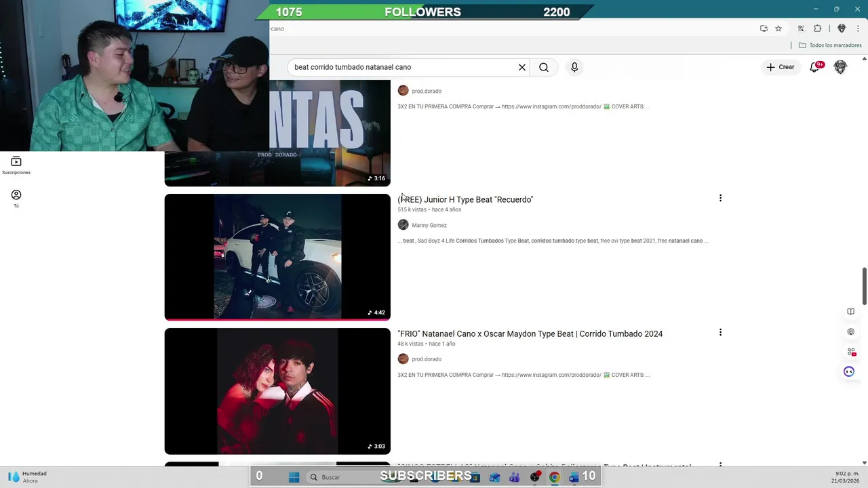
Task: Play the FRIO Natanael Cano video thumbnail
Action: point(277,391)
